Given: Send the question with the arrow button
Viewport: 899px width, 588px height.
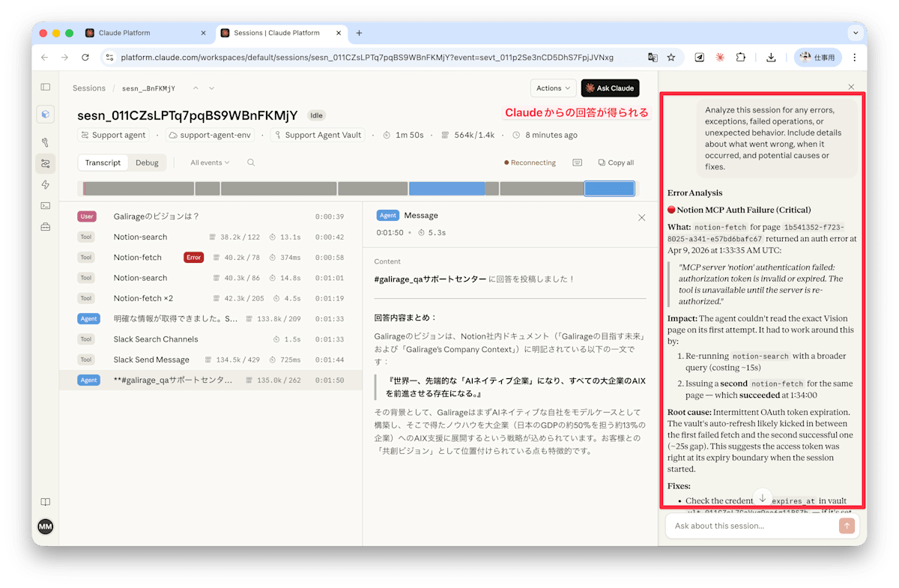Looking at the screenshot, I should pos(847,526).
